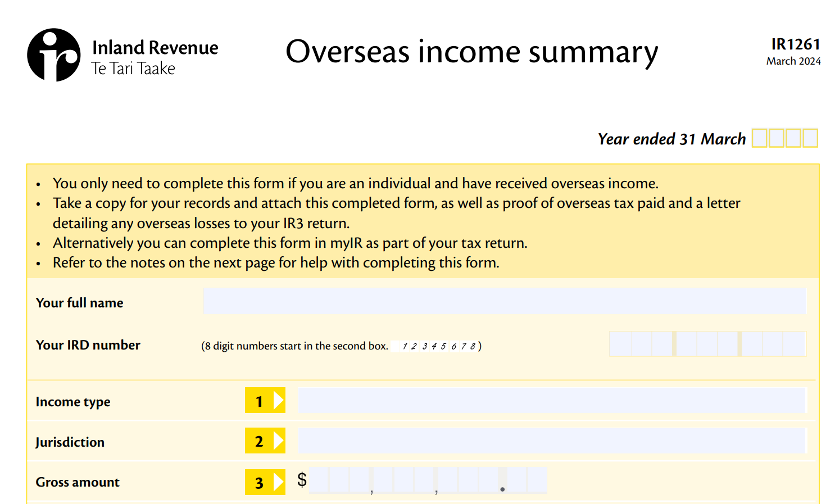
Task: Click the 'IR1261' form code
Action: pos(796,44)
